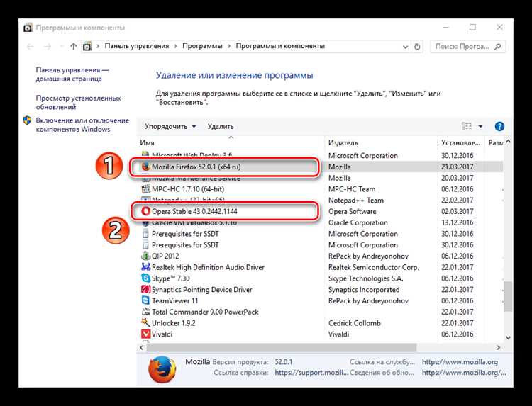Click the Opera Stable program icon
The width and height of the screenshot is (532, 406).
pos(145,211)
